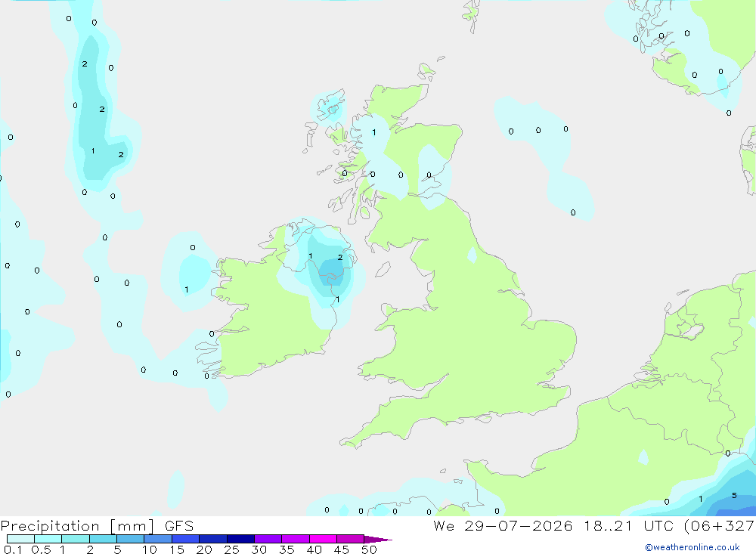The height and width of the screenshot is (554, 756).
Task: Click the '18..21 UTC' time label
Action: [628, 526]
